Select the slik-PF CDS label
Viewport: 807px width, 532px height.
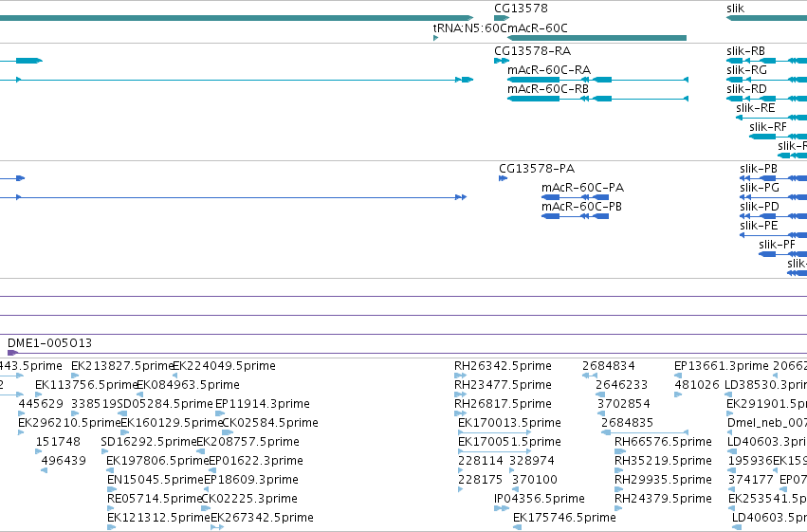coord(778,245)
